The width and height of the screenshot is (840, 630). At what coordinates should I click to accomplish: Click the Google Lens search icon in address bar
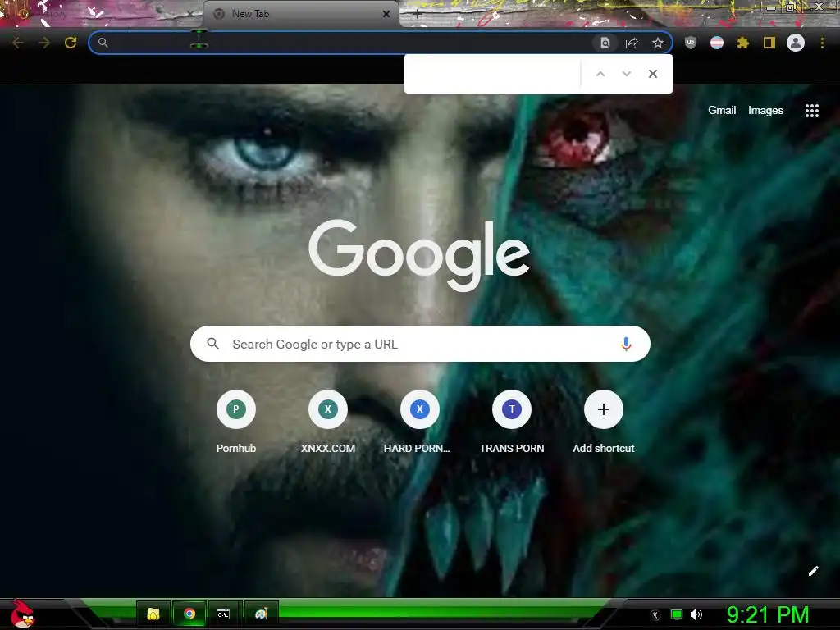(605, 43)
